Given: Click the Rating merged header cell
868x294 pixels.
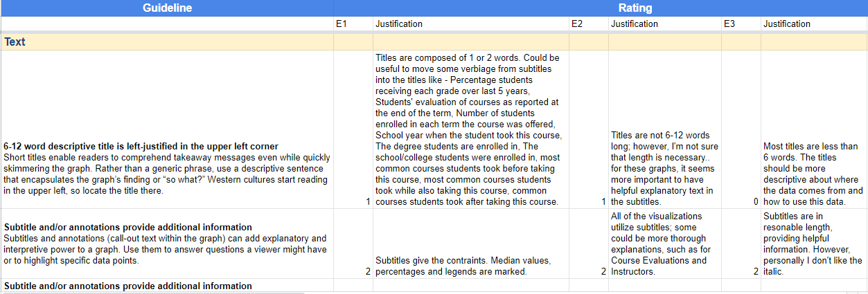Looking at the screenshot, I should click(600, 8).
